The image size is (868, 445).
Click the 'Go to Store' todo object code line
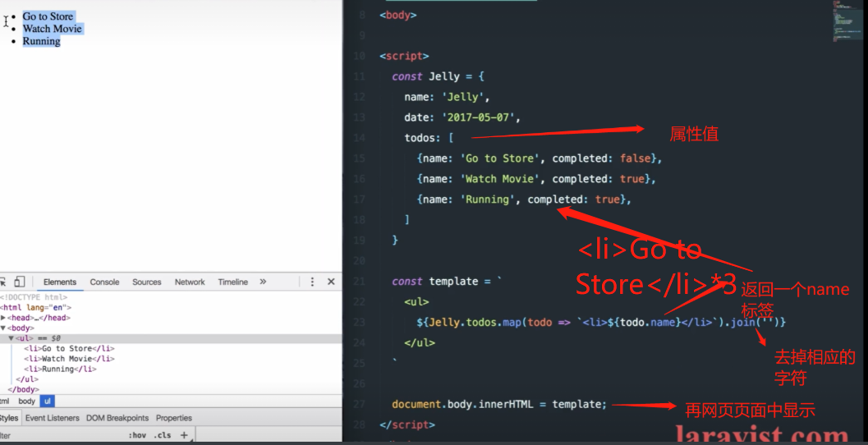(x=540, y=158)
